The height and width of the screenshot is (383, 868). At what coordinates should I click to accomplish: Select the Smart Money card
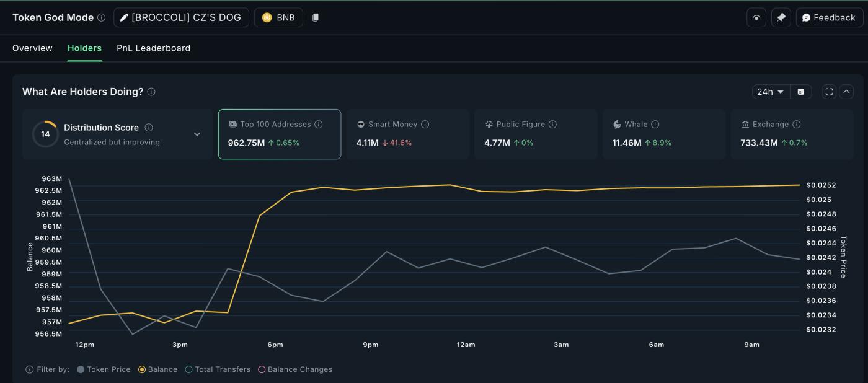click(407, 134)
